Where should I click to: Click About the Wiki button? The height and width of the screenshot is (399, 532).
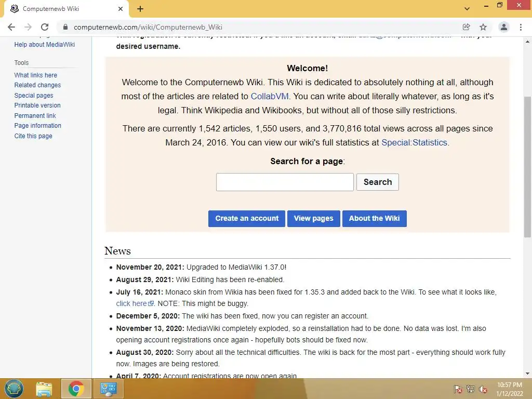tap(374, 219)
